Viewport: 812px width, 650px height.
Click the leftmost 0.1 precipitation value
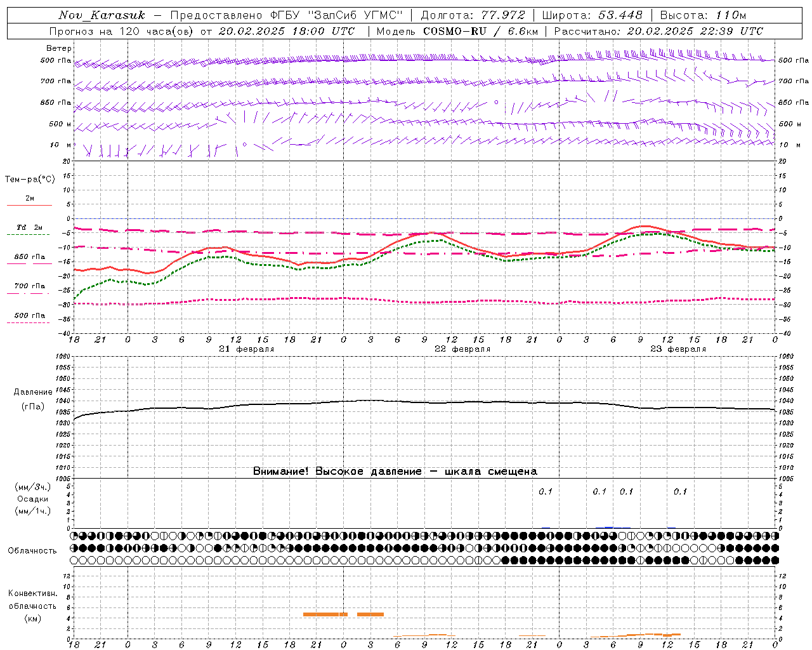pos(546,491)
